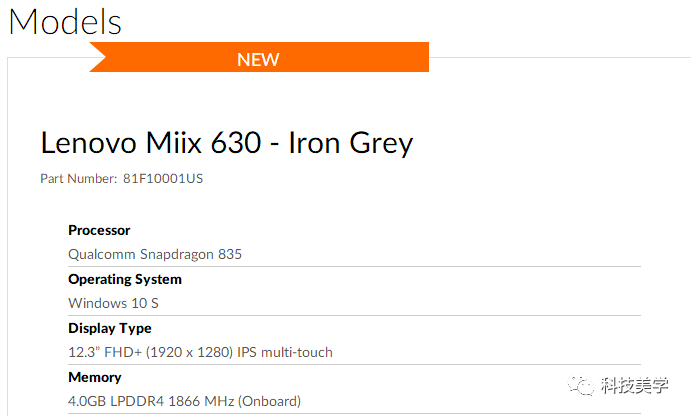Image resolution: width=691 pixels, height=416 pixels.
Task: Click the Models page heading
Action: click(65, 22)
